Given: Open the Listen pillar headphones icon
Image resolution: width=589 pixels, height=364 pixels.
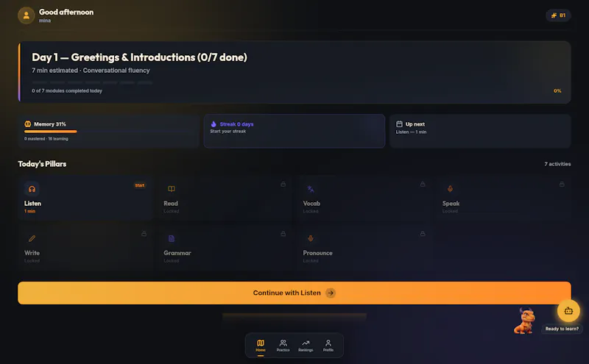Looking at the screenshot, I should (32, 189).
